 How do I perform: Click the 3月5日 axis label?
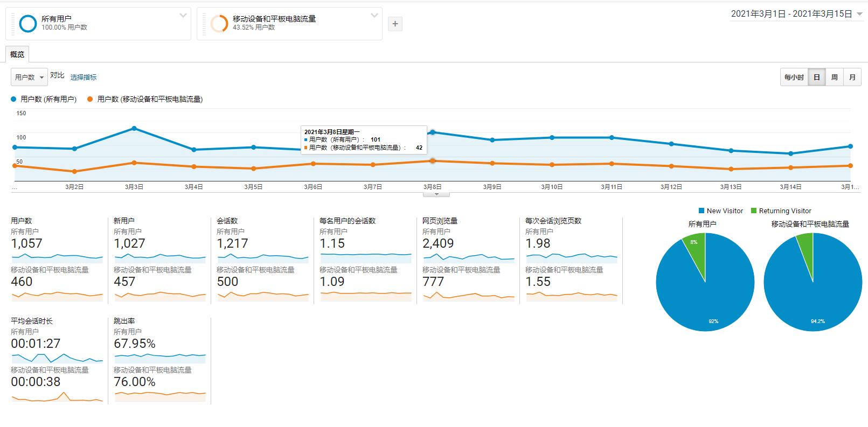pos(253,187)
